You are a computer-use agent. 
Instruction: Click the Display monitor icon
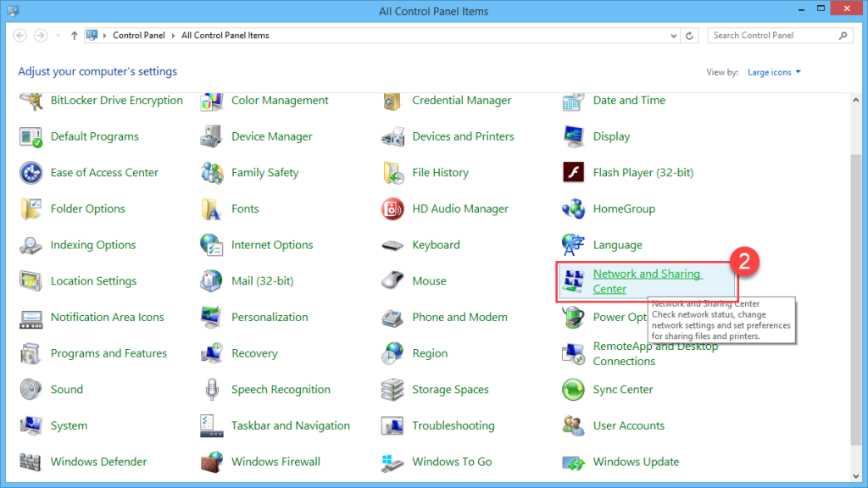click(x=573, y=136)
